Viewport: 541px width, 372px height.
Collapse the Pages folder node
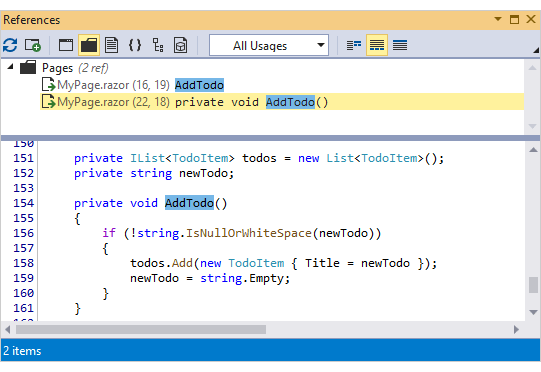tap(10, 67)
